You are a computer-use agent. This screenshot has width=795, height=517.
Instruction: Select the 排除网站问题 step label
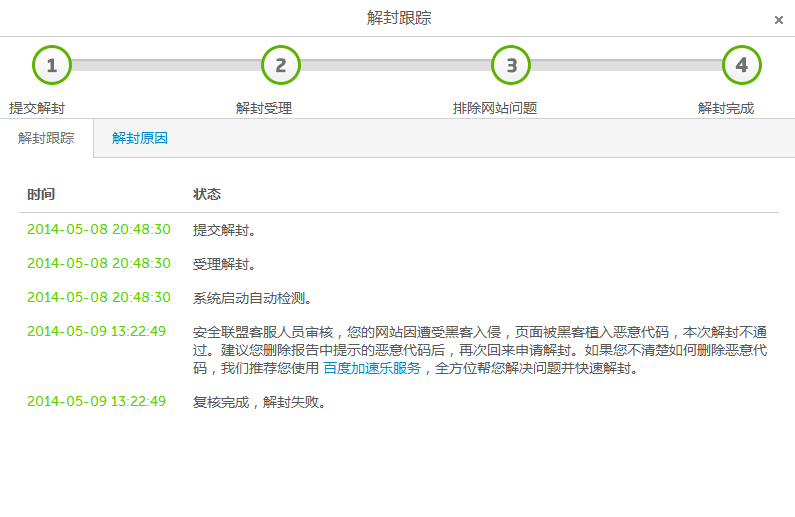click(495, 108)
